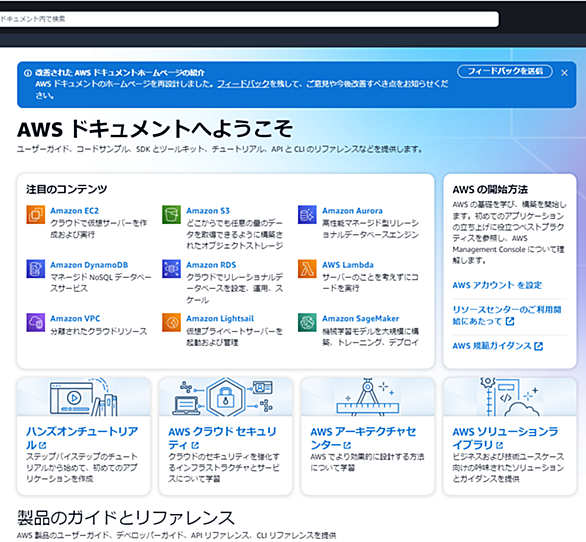The height and width of the screenshot is (542, 586).
Task: Open the AWS ソリューションライブラリ card title
Action: click(505, 438)
